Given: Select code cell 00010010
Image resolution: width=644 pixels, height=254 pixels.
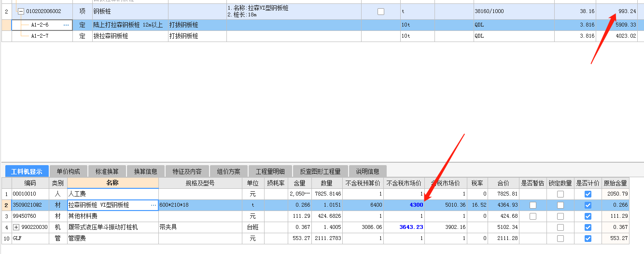Looking at the screenshot, I should (30, 194).
